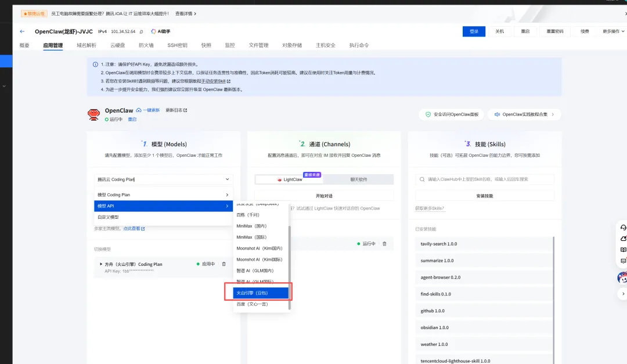Click the book documentation icon on right edge
627x364 pixels.
[623, 250]
